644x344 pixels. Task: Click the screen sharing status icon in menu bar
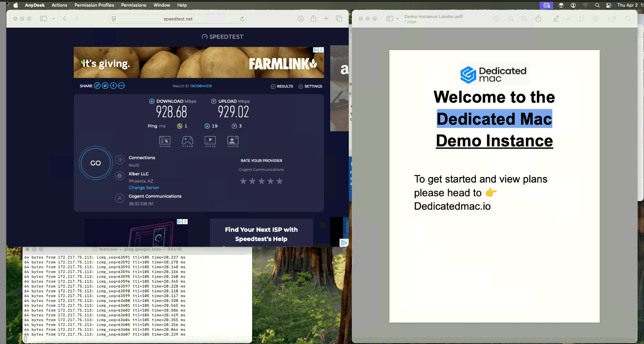[546, 5]
